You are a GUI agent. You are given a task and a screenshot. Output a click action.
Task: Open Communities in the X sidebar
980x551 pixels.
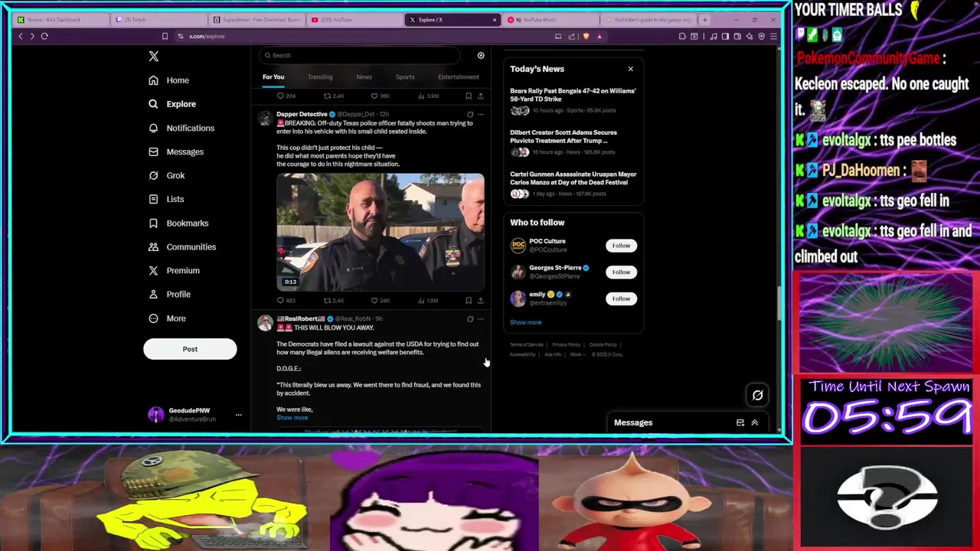click(x=182, y=246)
